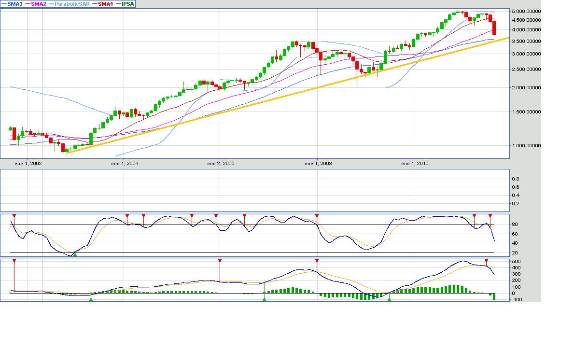Toggle the SMA2 series in legend
The width and height of the screenshot is (588, 364).
coord(38,4)
